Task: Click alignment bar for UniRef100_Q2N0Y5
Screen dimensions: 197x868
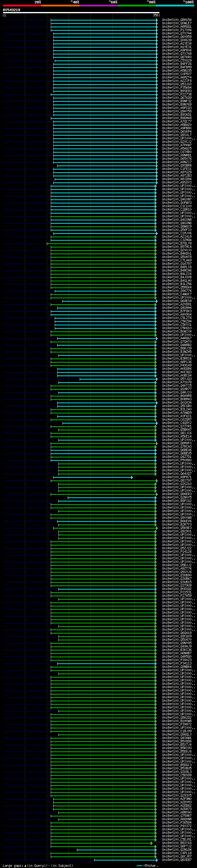Action: pyautogui.click(x=112, y=497)
